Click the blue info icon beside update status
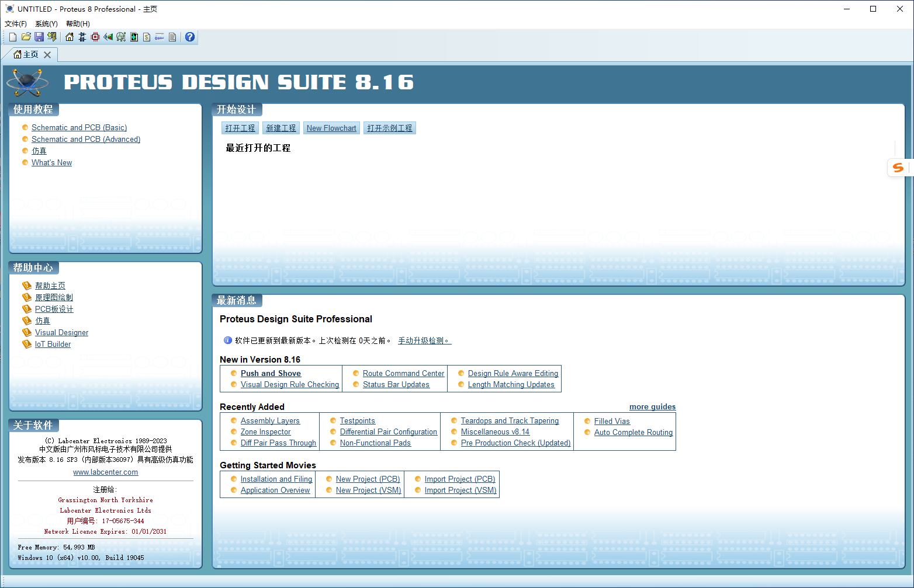914x588 pixels. tap(228, 340)
